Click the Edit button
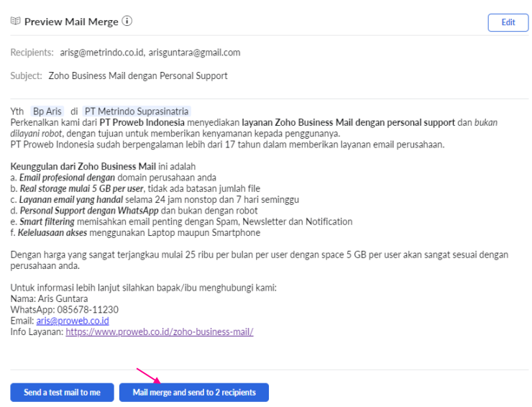The height and width of the screenshot is (407, 532). 508,22
